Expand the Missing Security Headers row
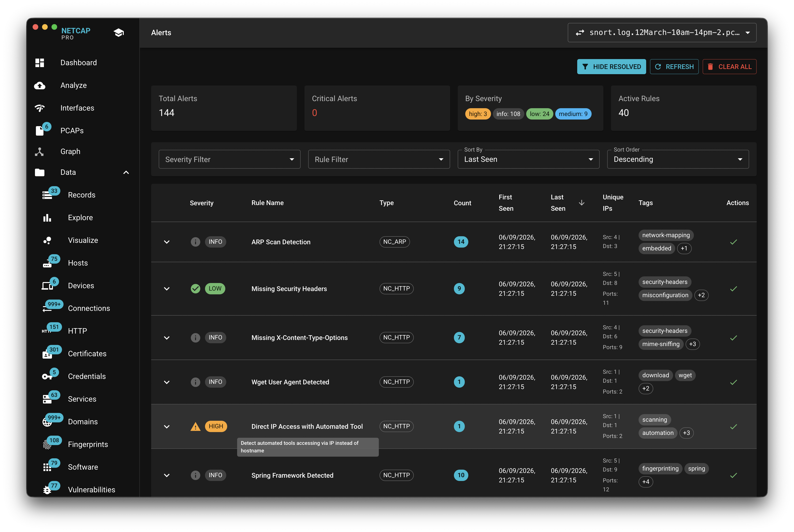 click(166, 289)
